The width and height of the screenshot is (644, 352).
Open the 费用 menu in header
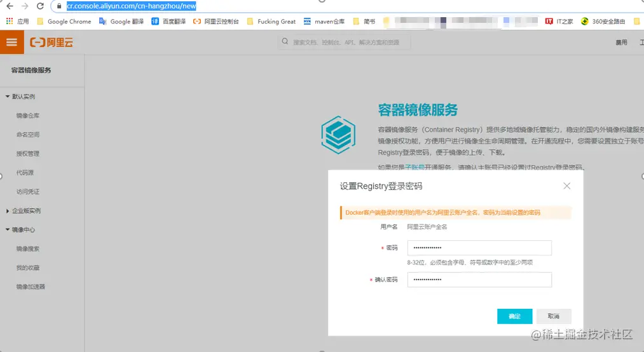pyautogui.click(x=621, y=43)
